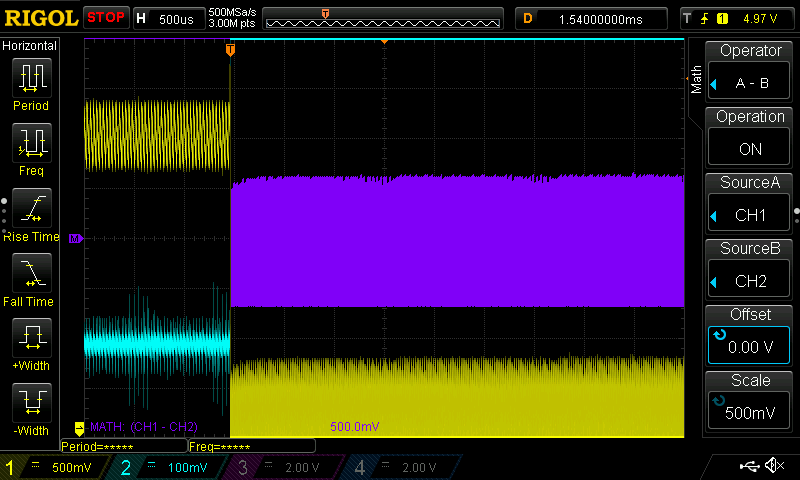Click the yellow channel 1 ground marker
This screenshot has width=800, height=480.
[79, 428]
